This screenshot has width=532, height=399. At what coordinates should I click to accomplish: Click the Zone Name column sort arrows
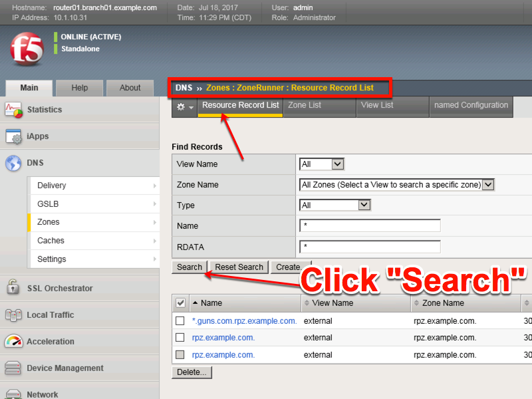[416, 303]
